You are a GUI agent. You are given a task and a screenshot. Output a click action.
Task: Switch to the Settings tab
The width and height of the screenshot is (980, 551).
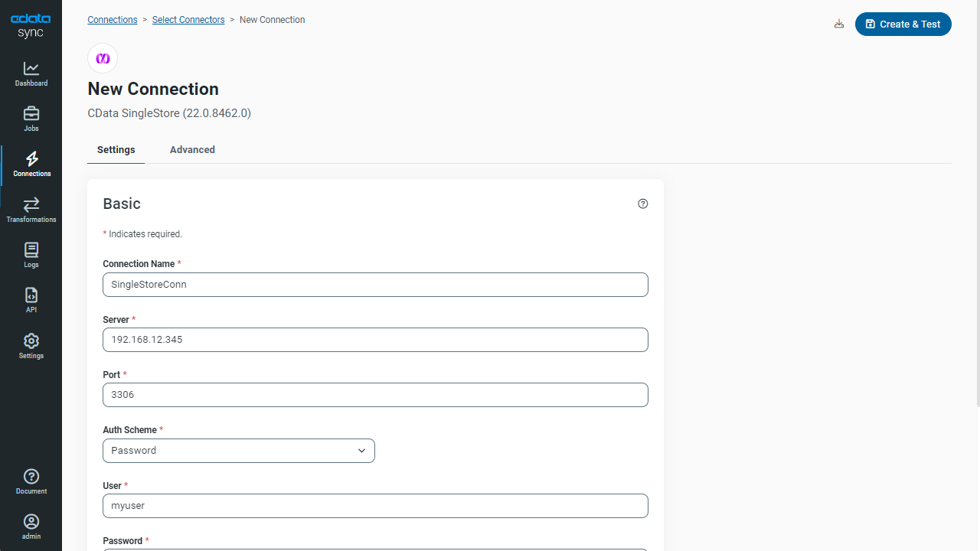point(116,150)
